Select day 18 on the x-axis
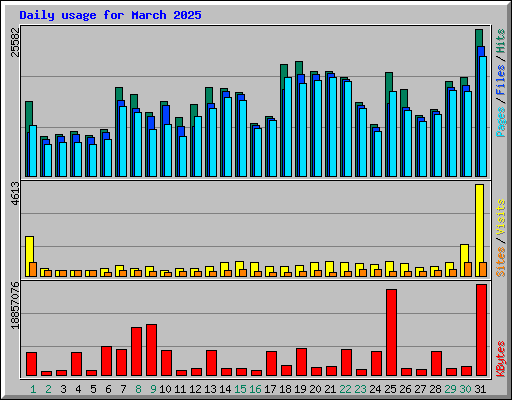Viewport: 512px width, 400px height. point(285,389)
